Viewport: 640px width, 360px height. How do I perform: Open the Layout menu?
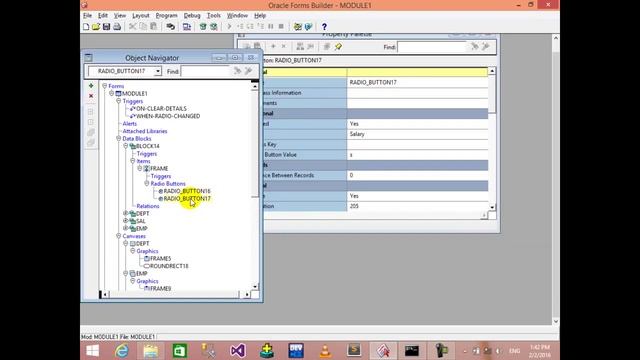click(140, 16)
